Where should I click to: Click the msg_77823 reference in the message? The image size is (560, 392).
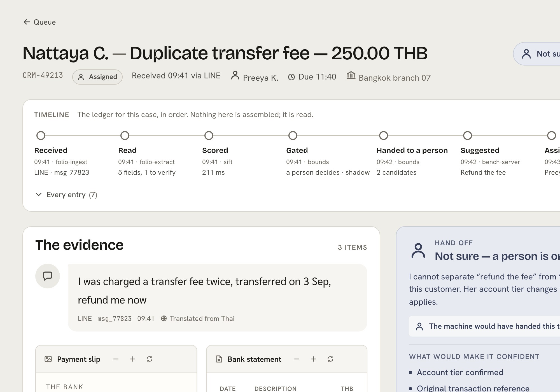tap(114, 319)
